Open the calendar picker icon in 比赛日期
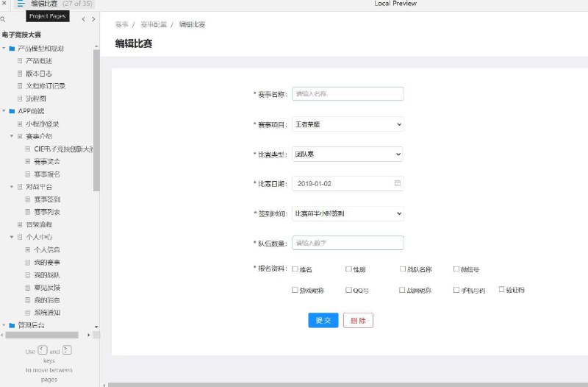This screenshot has height=387, width=588. (x=398, y=183)
